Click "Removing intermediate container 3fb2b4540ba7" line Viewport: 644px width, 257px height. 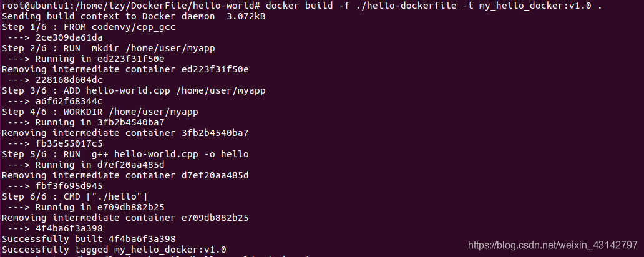tap(125, 133)
